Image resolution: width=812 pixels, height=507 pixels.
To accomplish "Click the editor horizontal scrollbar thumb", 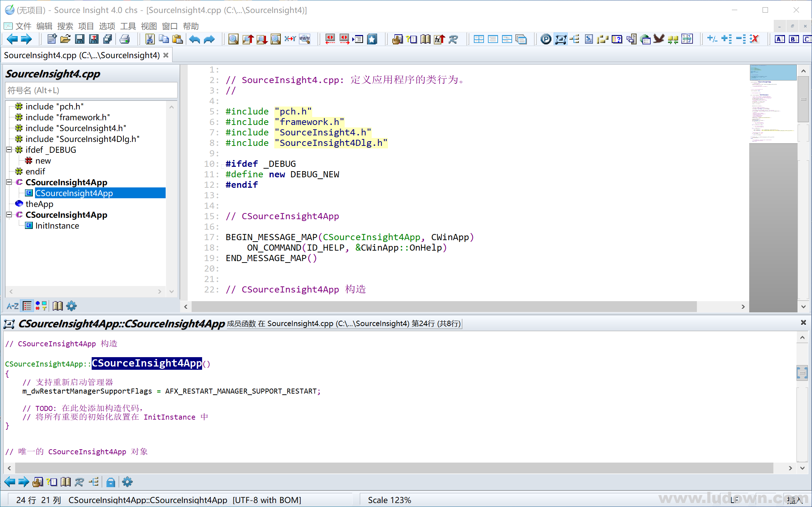I will 444,307.
